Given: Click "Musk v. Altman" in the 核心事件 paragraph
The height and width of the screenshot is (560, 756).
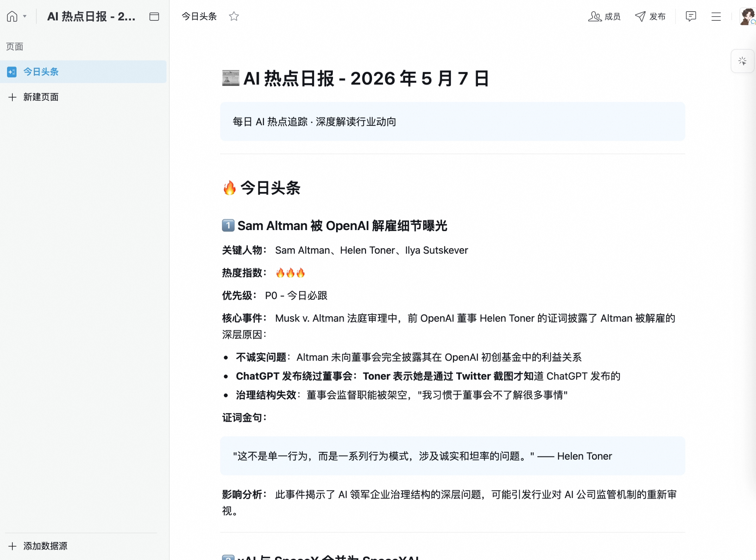Looking at the screenshot, I should point(310,318).
